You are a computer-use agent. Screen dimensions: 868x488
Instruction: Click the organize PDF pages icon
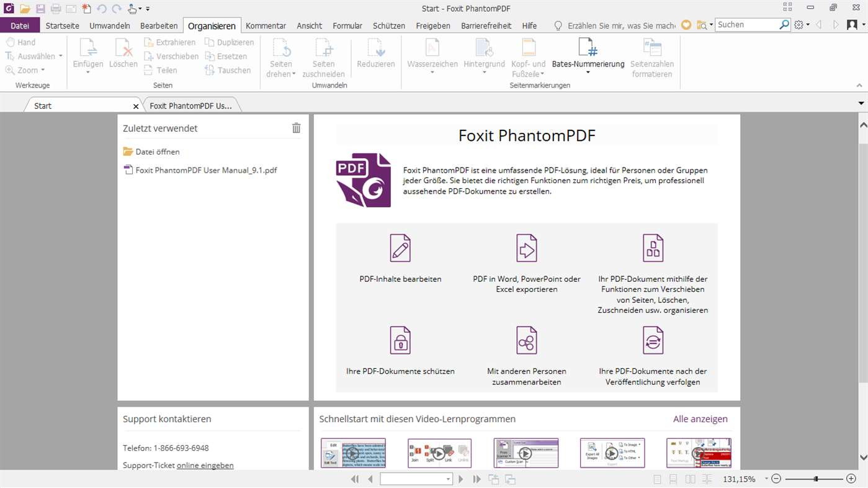[x=653, y=248]
